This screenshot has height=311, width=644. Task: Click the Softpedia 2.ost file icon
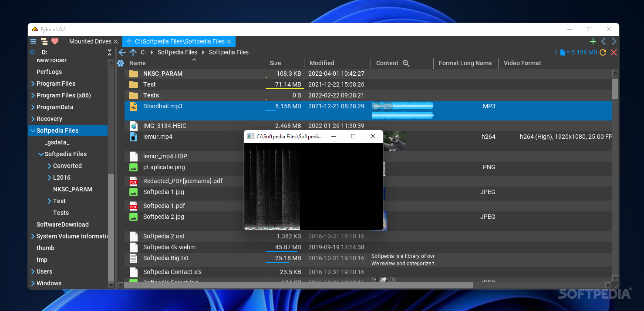(134, 236)
